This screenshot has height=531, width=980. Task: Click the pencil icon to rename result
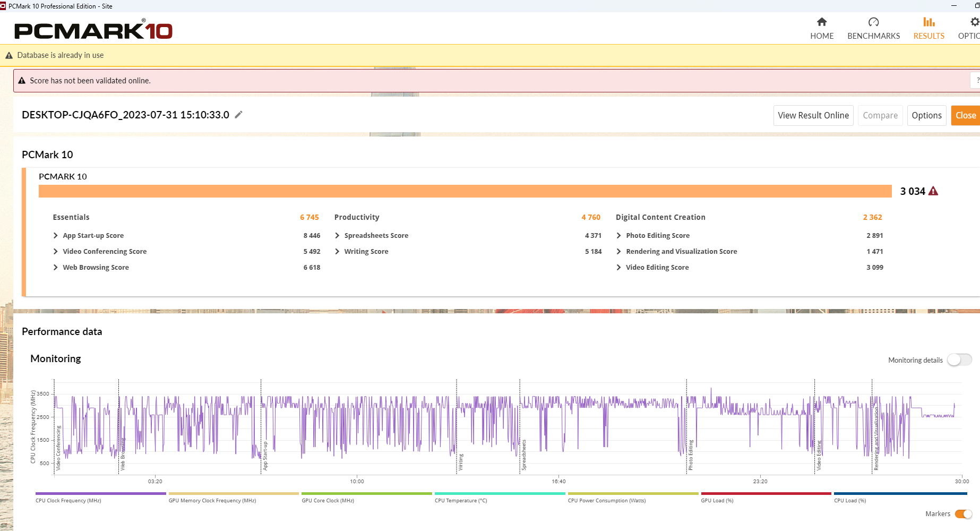tap(239, 115)
